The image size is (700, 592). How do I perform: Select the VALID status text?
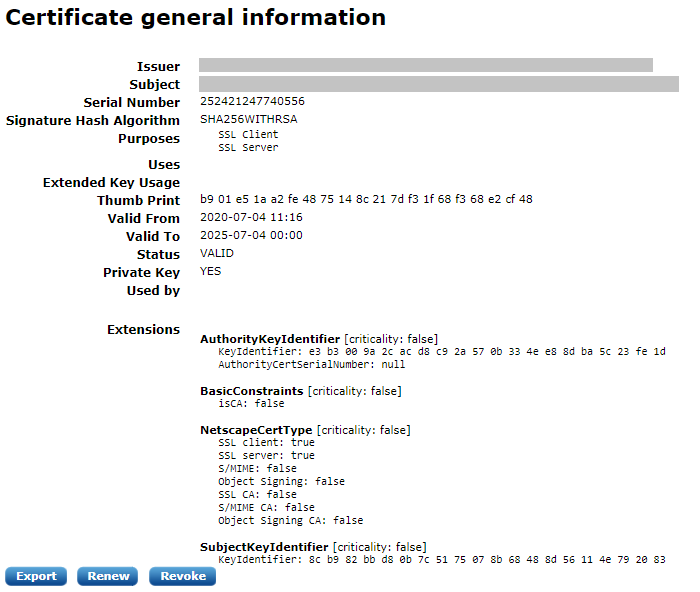[217, 254]
